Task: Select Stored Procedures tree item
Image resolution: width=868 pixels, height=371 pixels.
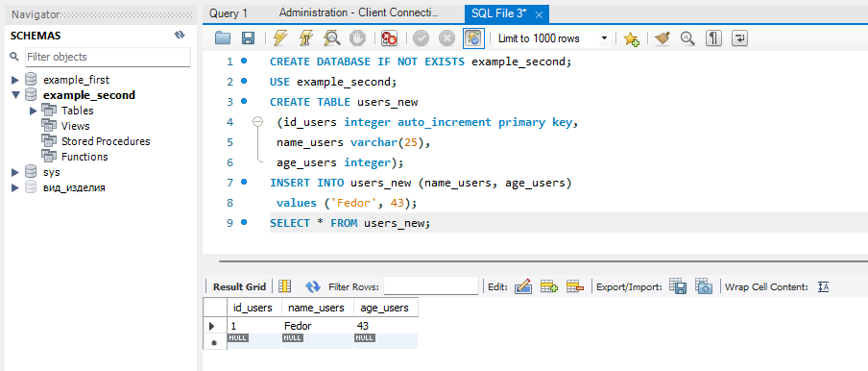Action: coord(106,141)
